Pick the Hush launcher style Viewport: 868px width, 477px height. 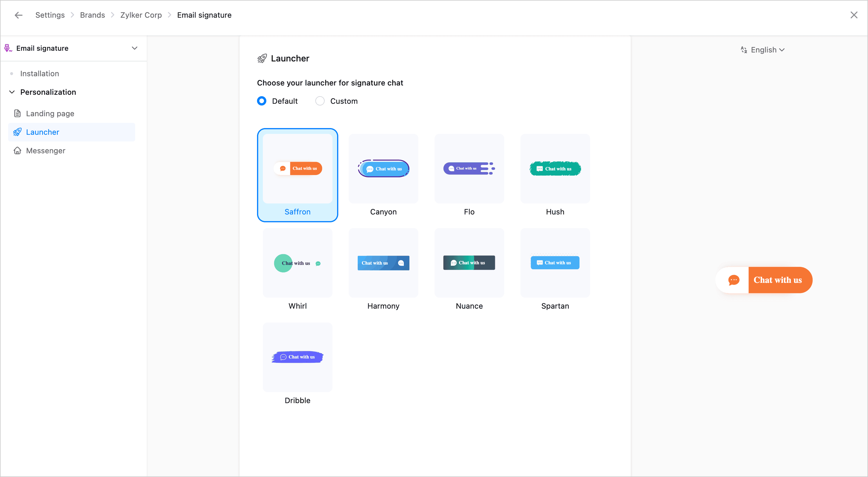click(555, 169)
